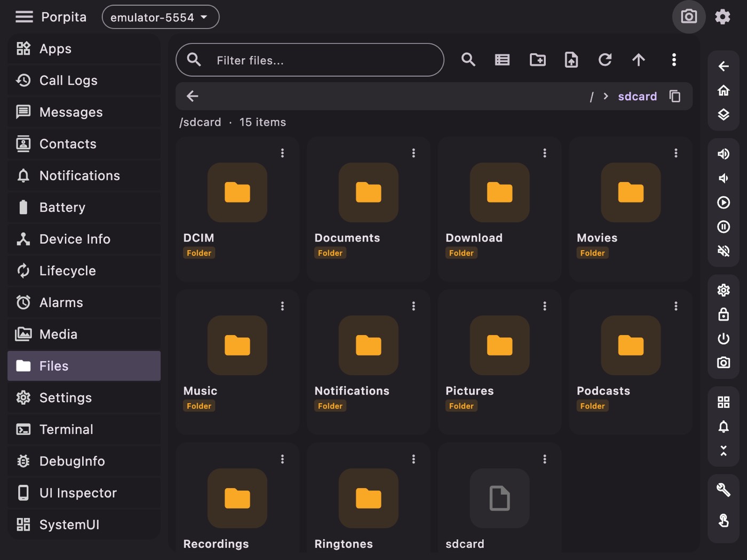This screenshot has height=560, width=747.
Task: Open the Notifications folder card
Action: [x=369, y=362]
